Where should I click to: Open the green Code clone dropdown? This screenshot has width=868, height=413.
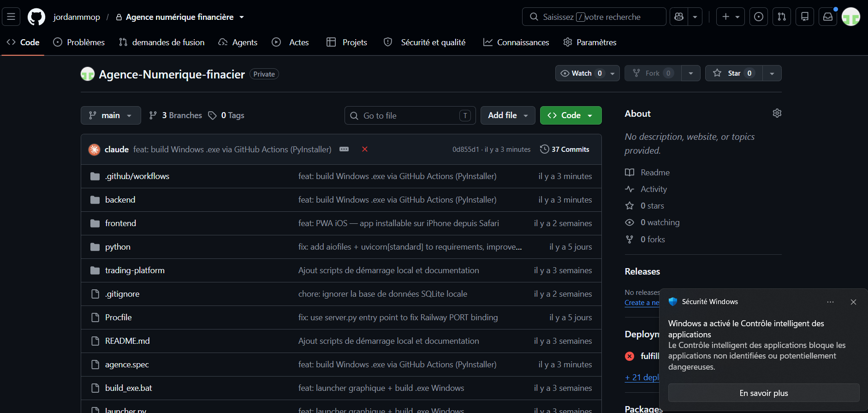click(571, 115)
